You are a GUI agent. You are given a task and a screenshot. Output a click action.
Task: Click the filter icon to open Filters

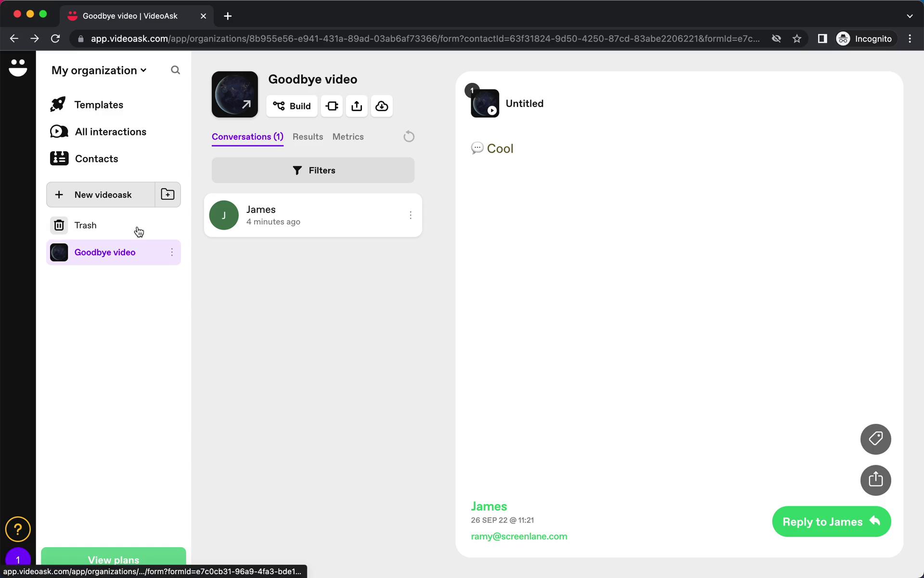click(297, 170)
